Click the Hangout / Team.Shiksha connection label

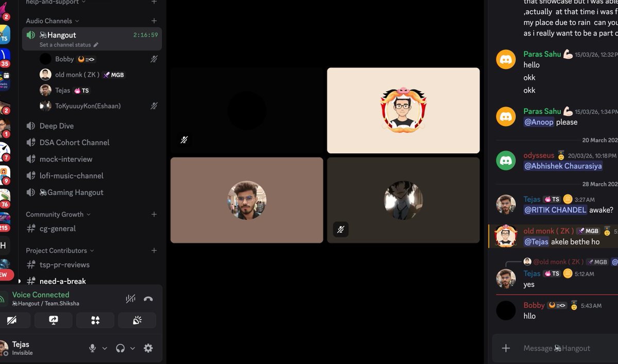click(46, 304)
